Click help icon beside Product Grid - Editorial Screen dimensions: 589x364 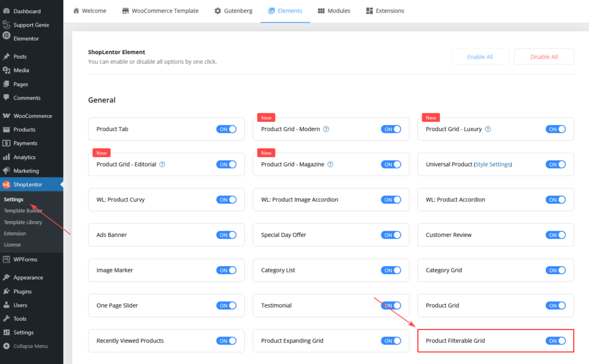pyautogui.click(x=162, y=164)
